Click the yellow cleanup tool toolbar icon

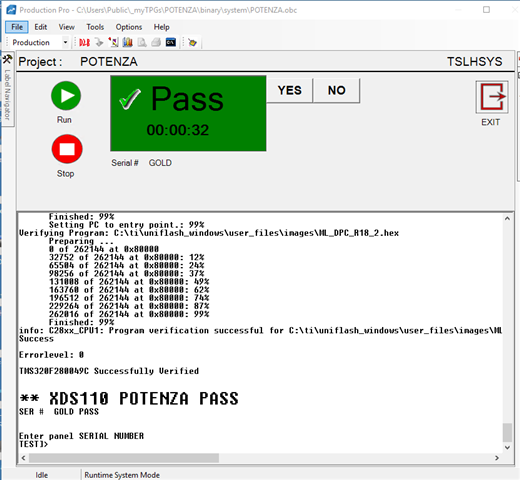tap(192, 43)
